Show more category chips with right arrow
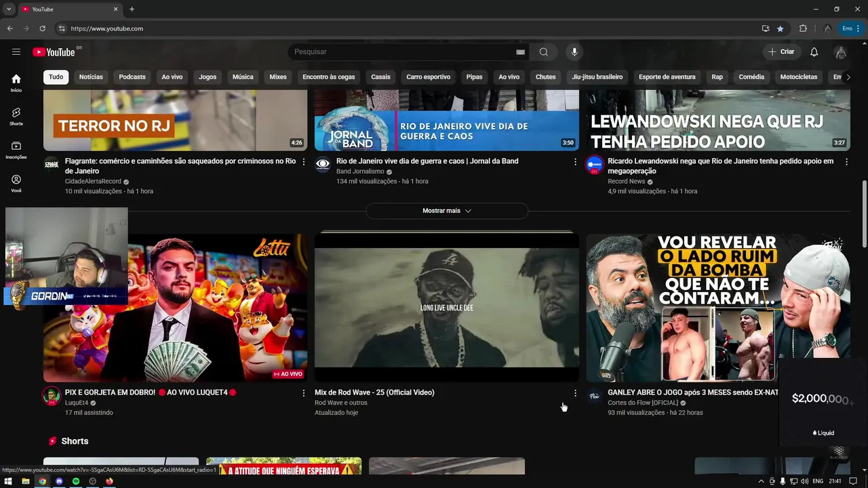This screenshot has height=488, width=868. pos(848,77)
